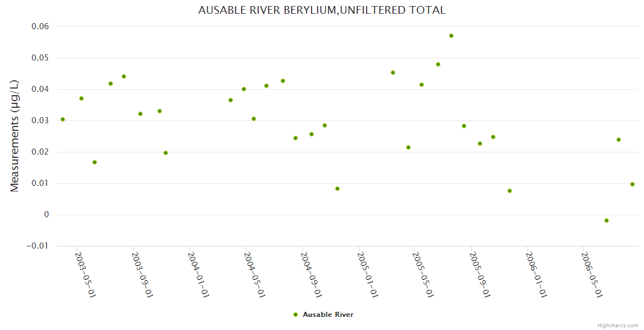Click the highest data point near 0.057
The width and height of the screenshot is (644, 330).
pos(451,36)
